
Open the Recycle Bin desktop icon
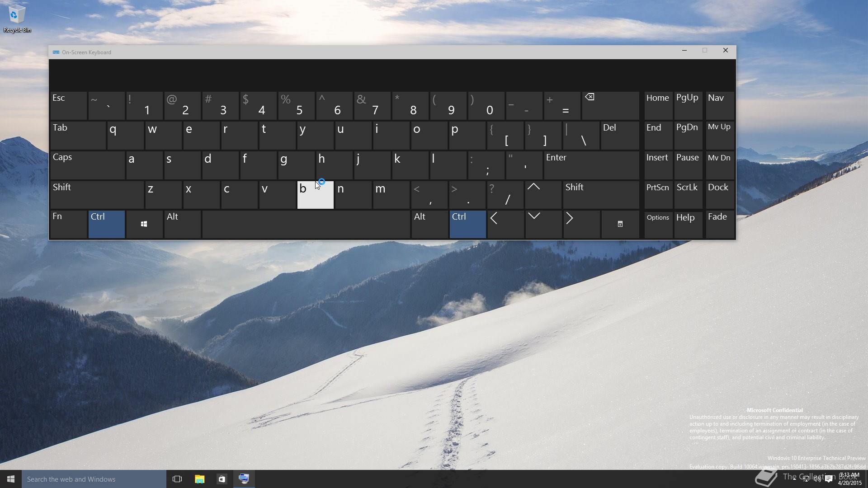[17, 19]
